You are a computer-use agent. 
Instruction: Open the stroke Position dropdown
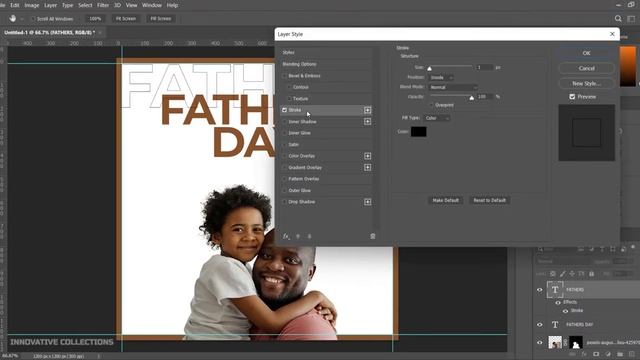pyautogui.click(x=441, y=77)
